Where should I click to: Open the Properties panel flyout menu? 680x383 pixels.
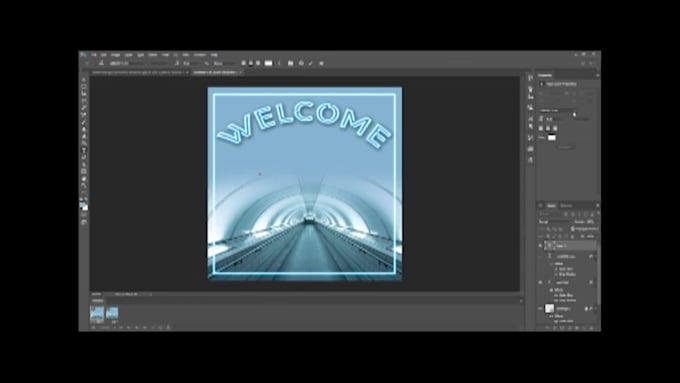click(x=598, y=75)
